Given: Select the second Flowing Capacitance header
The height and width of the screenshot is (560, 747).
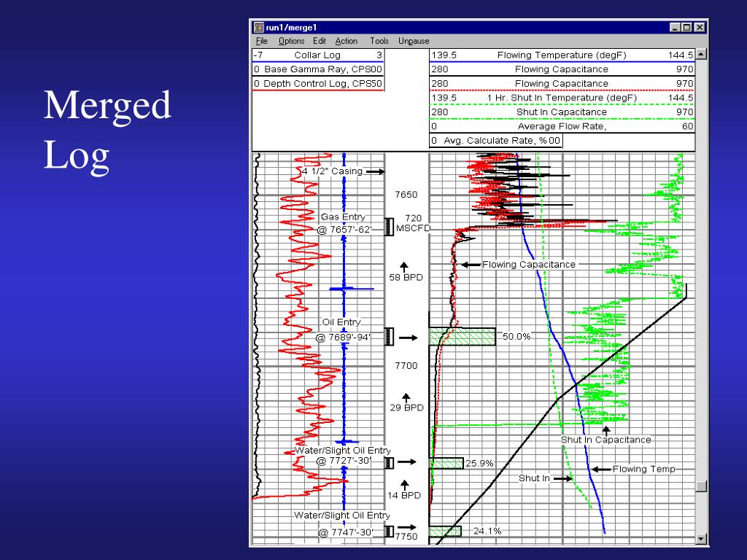Looking at the screenshot, I should pyautogui.click(x=562, y=84).
